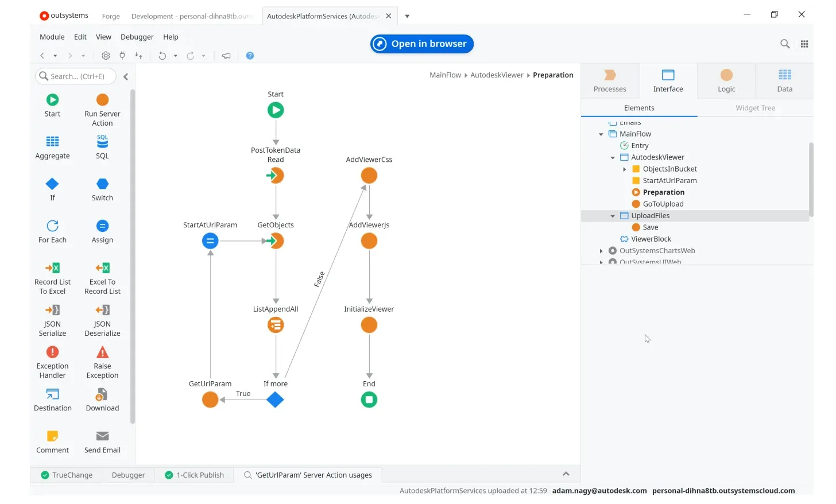Choose the SQL tool
The image size is (836, 504).
click(x=102, y=148)
